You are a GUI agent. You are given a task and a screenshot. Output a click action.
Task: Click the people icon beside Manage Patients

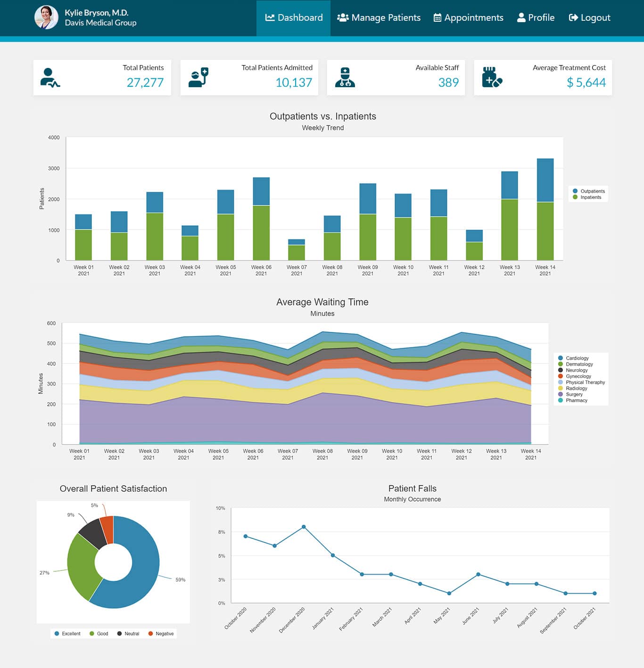(x=343, y=17)
